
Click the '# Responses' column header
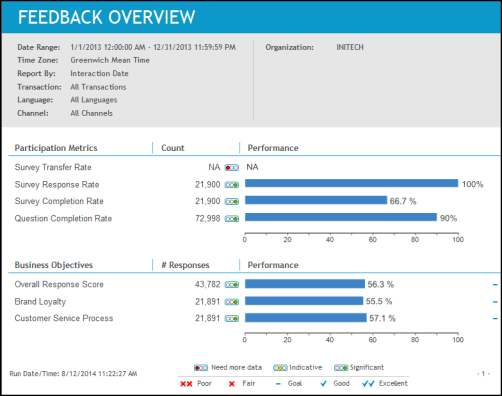tap(185, 265)
